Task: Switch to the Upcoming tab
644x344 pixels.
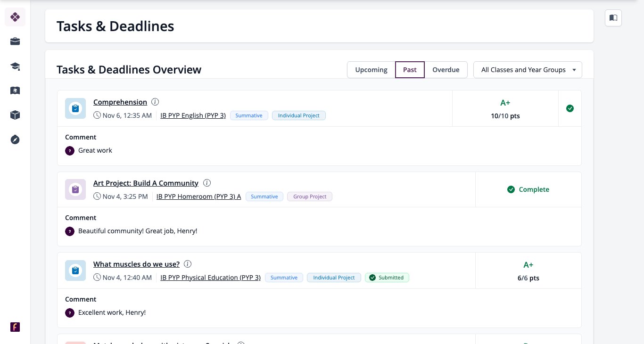Action: [371, 70]
